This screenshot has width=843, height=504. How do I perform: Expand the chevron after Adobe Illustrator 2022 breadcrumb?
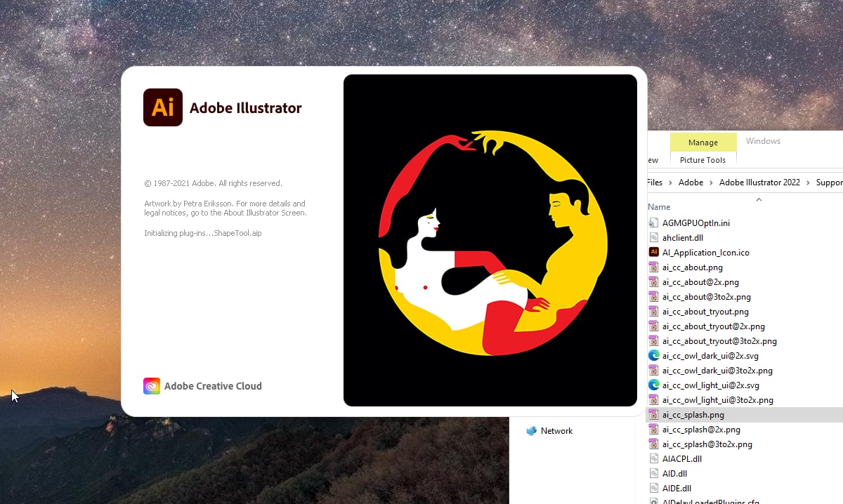[808, 183]
